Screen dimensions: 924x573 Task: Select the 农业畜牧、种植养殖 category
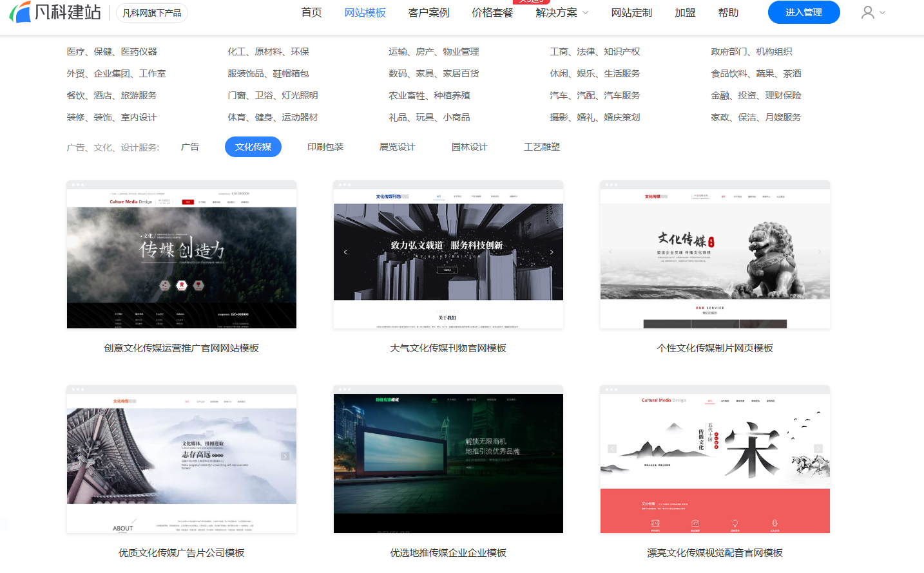pos(430,95)
